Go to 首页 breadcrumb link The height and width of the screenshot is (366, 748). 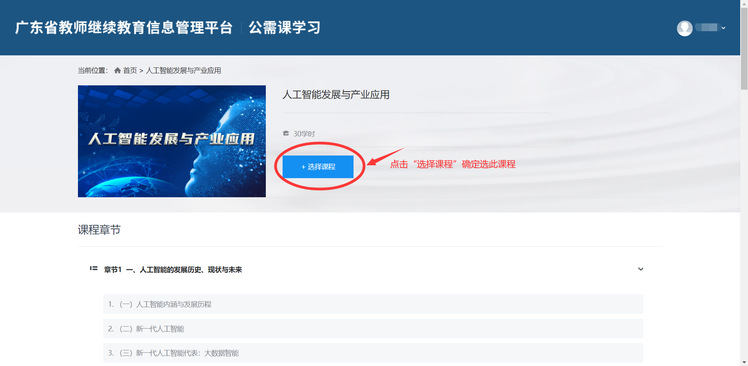click(x=130, y=71)
